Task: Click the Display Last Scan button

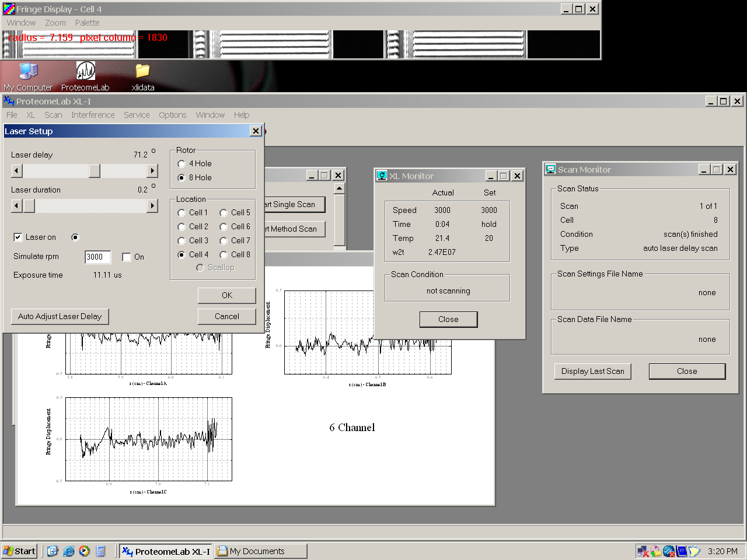Action: point(592,372)
